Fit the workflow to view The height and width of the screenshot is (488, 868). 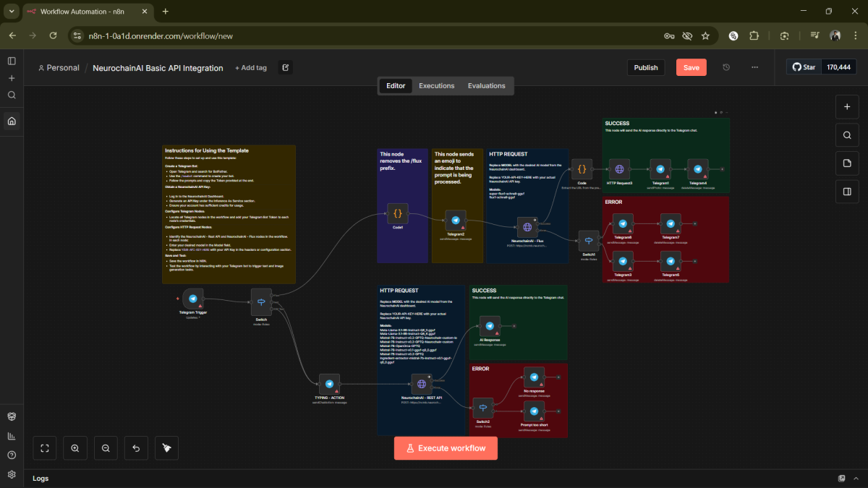click(x=45, y=448)
